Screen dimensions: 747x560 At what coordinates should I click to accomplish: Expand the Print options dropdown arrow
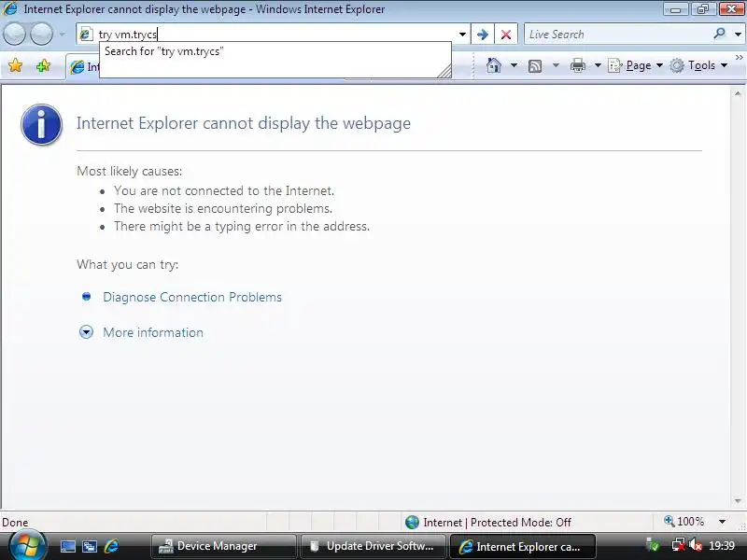598,65
